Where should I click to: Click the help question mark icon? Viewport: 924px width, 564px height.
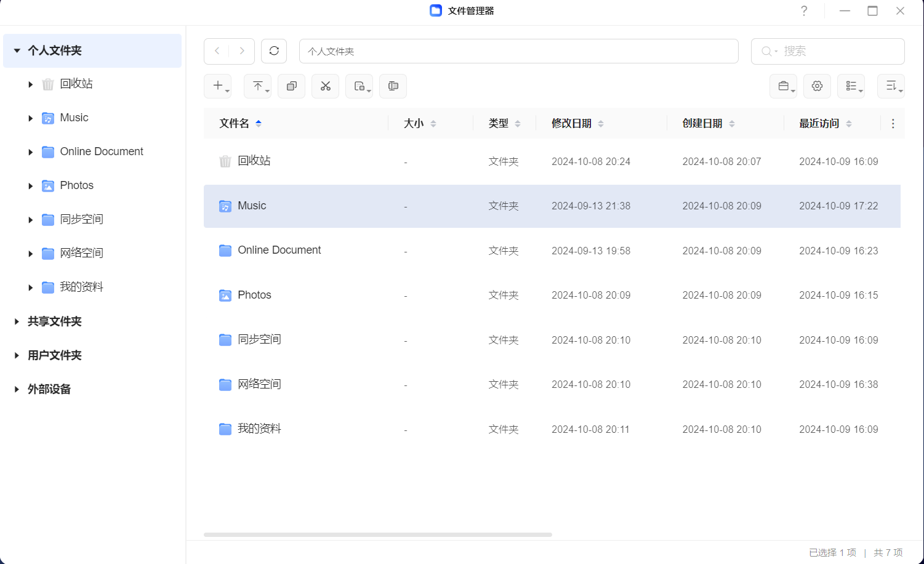(804, 11)
